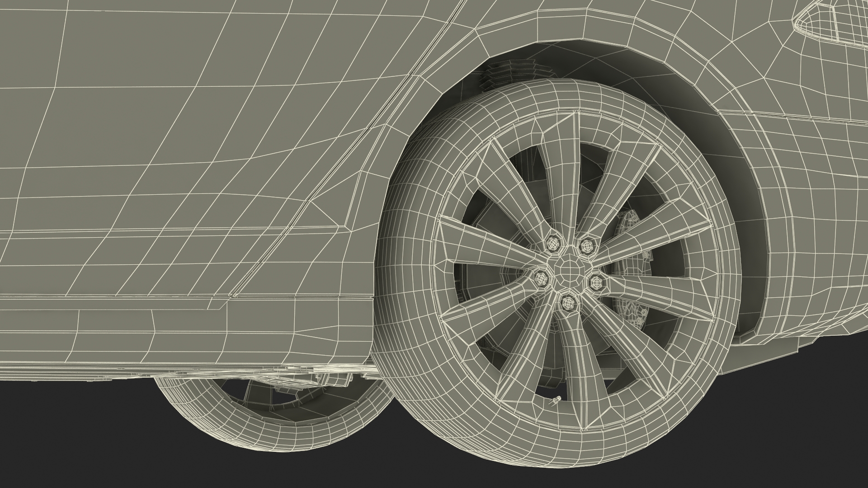
Task: Click the wheel's center hub cap
Action: point(569,271)
